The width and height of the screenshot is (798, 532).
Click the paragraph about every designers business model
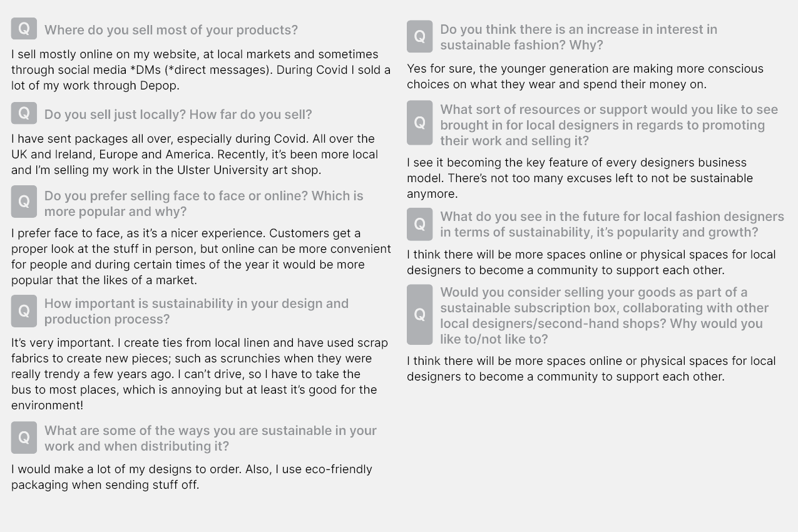(580, 178)
